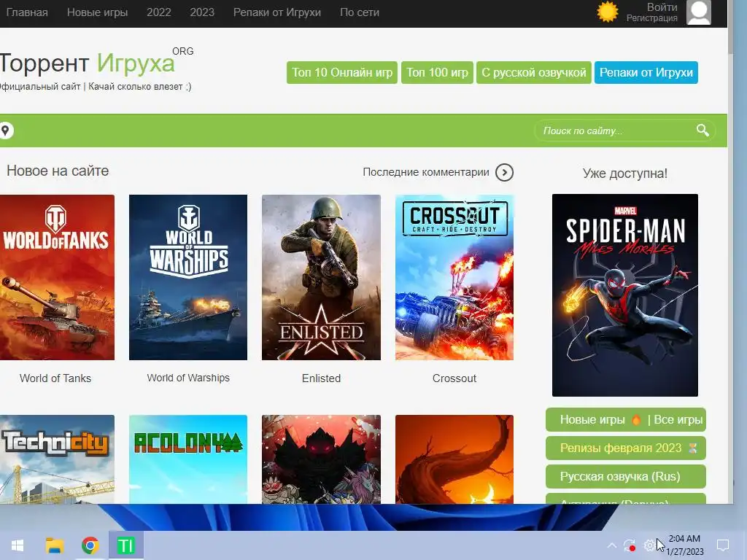Click the location pin icon in green bar
This screenshot has width=747, height=560.
tap(5, 130)
